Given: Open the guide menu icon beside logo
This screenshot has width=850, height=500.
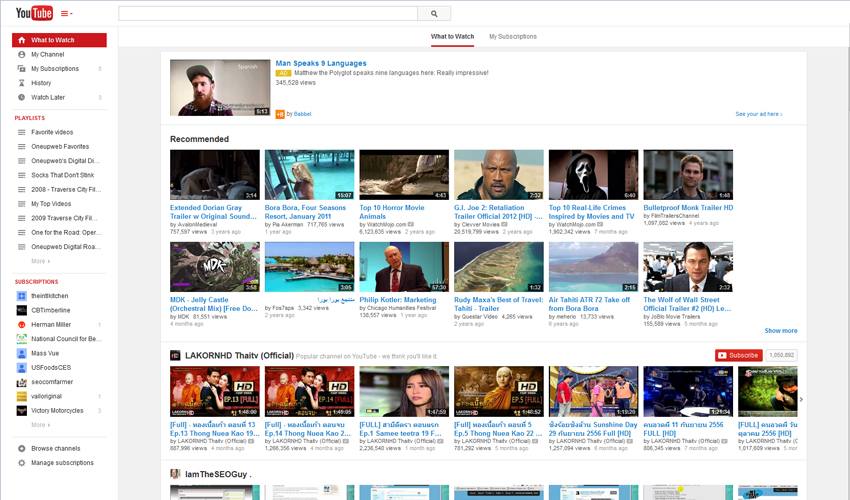Looking at the screenshot, I should point(66,14).
